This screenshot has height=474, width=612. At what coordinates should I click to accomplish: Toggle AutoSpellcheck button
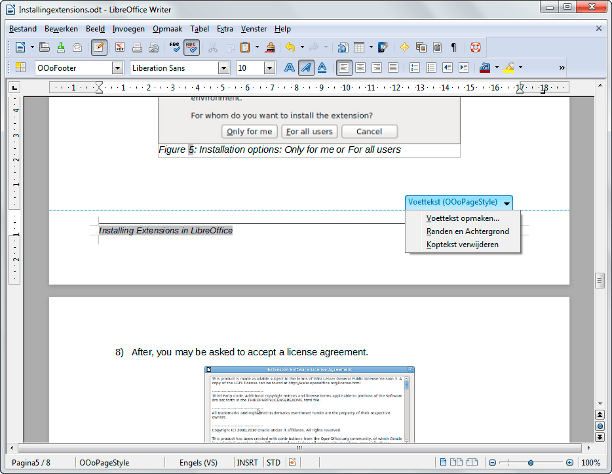(191, 48)
